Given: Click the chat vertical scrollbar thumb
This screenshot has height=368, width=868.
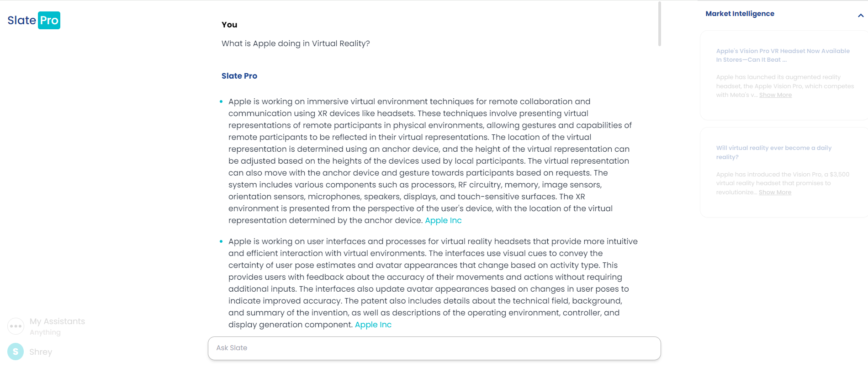Looking at the screenshot, I should (659, 24).
